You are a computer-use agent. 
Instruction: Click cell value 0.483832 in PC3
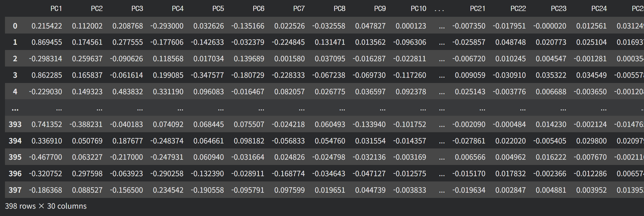tap(128, 92)
